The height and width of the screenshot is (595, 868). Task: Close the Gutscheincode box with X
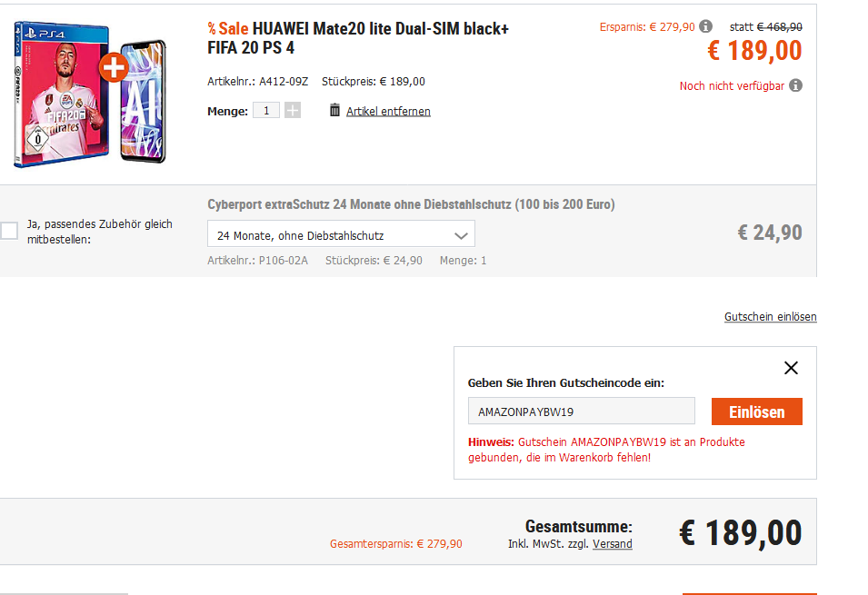[791, 368]
